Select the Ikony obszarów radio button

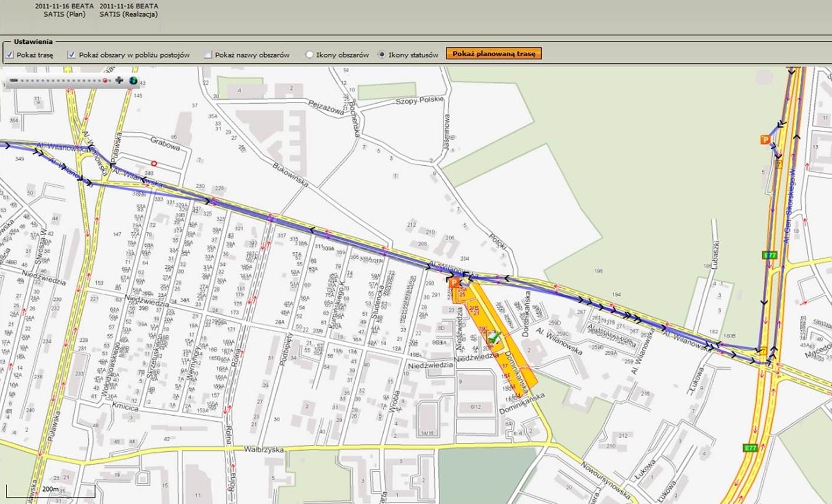click(309, 54)
